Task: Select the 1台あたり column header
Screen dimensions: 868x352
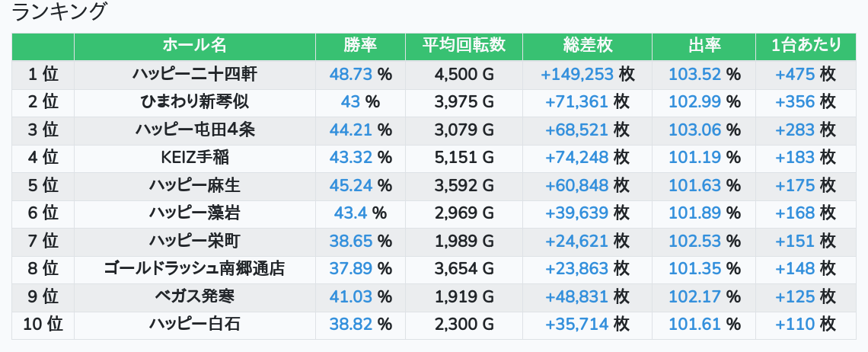Action: click(x=806, y=46)
